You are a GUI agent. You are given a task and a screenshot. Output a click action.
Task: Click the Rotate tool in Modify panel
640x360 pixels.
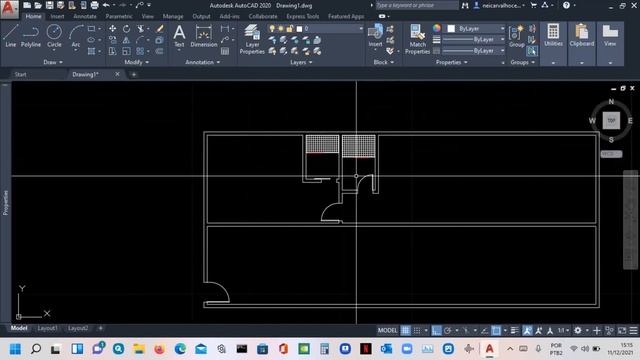pyautogui.click(x=127, y=29)
